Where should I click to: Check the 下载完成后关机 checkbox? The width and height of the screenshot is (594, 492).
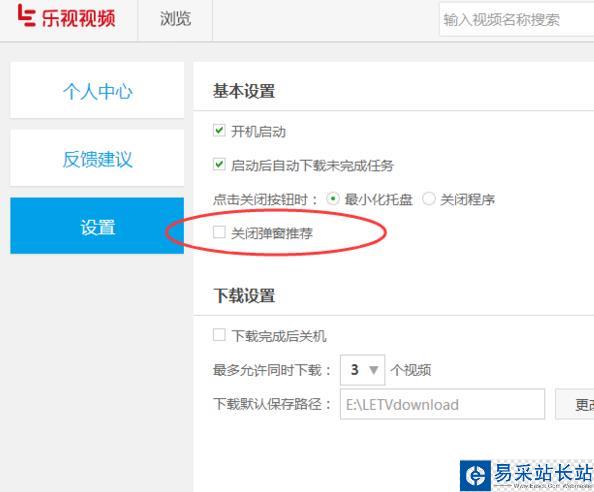pyautogui.click(x=219, y=334)
